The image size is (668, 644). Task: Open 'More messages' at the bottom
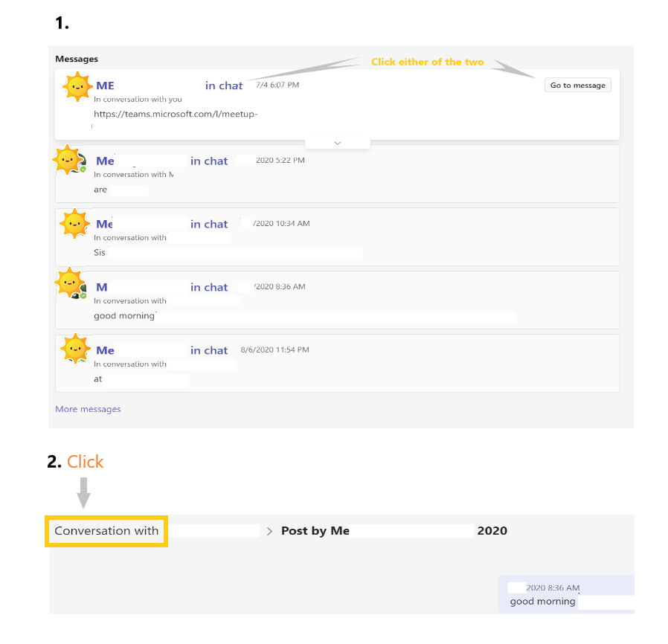[88, 409]
